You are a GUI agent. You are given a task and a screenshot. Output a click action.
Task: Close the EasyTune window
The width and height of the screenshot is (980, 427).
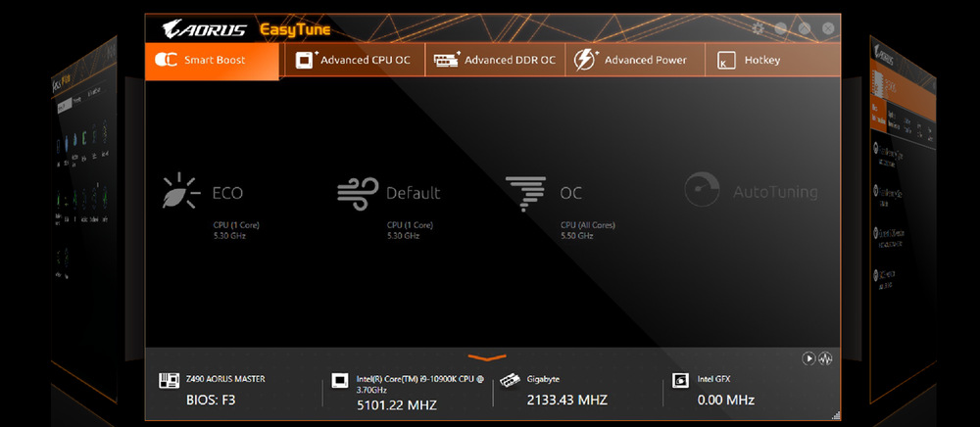[x=828, y=28]
